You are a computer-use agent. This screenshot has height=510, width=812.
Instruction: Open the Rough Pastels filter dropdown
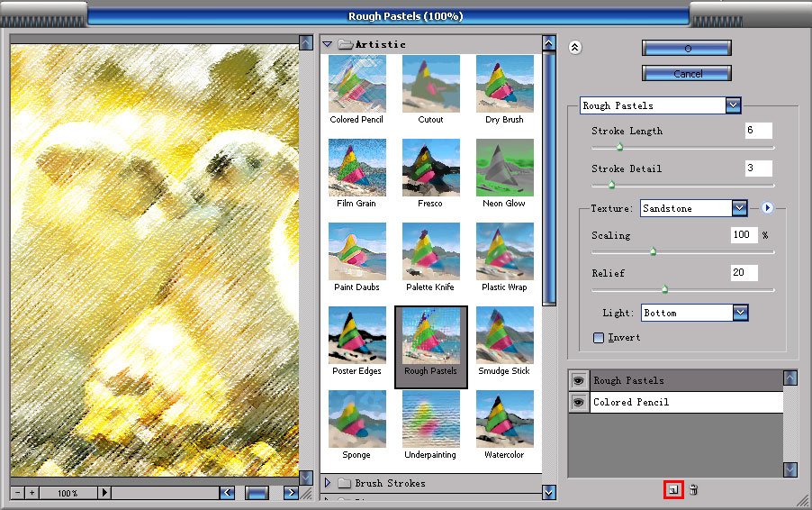(733, 105)
